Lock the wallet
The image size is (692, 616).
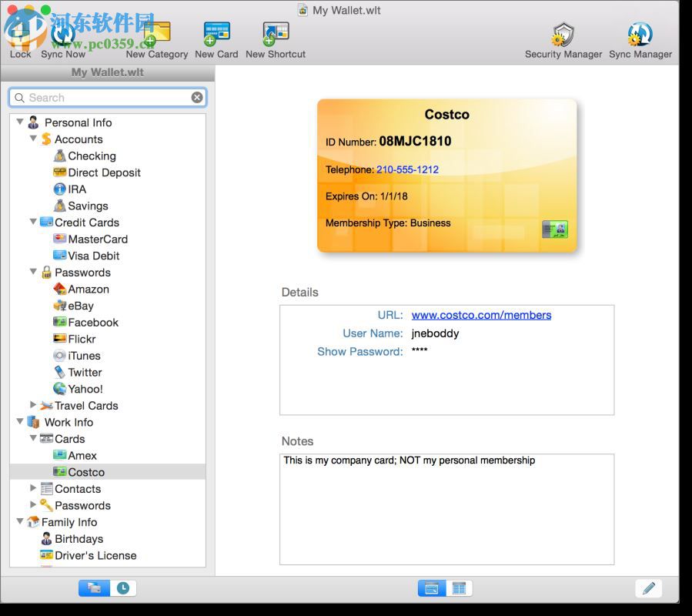[19, 31]
